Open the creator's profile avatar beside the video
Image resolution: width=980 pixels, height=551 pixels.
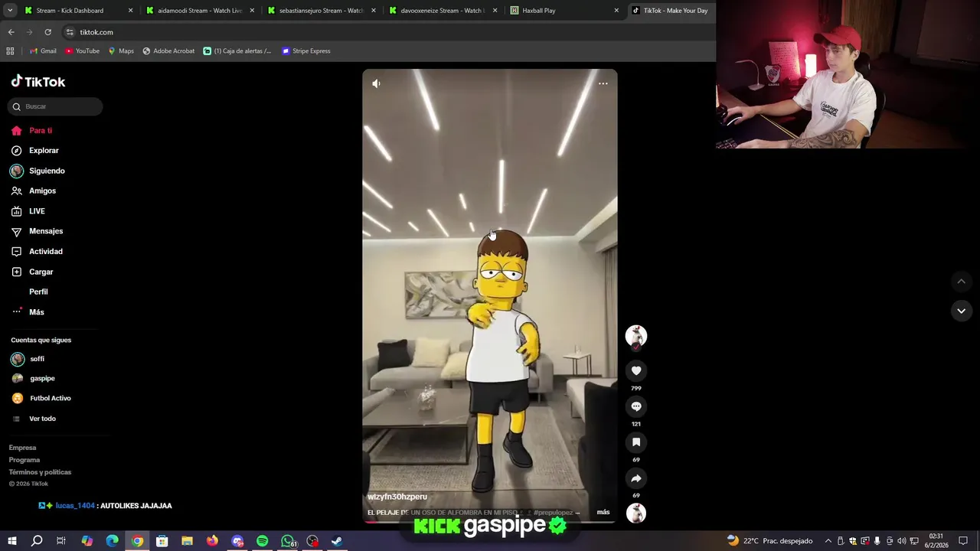coord(636,335)
